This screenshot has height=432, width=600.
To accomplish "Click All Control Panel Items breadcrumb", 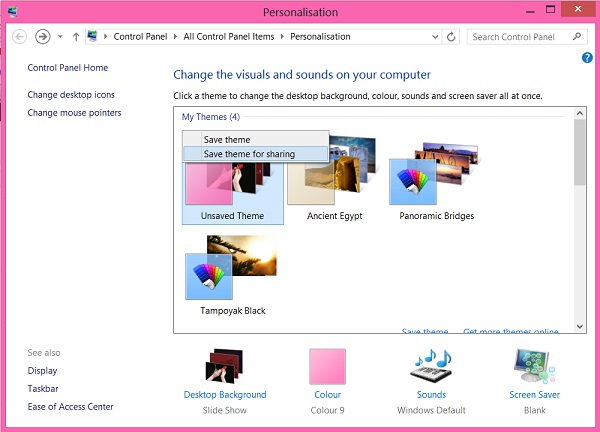I will [x=229, y=37].
